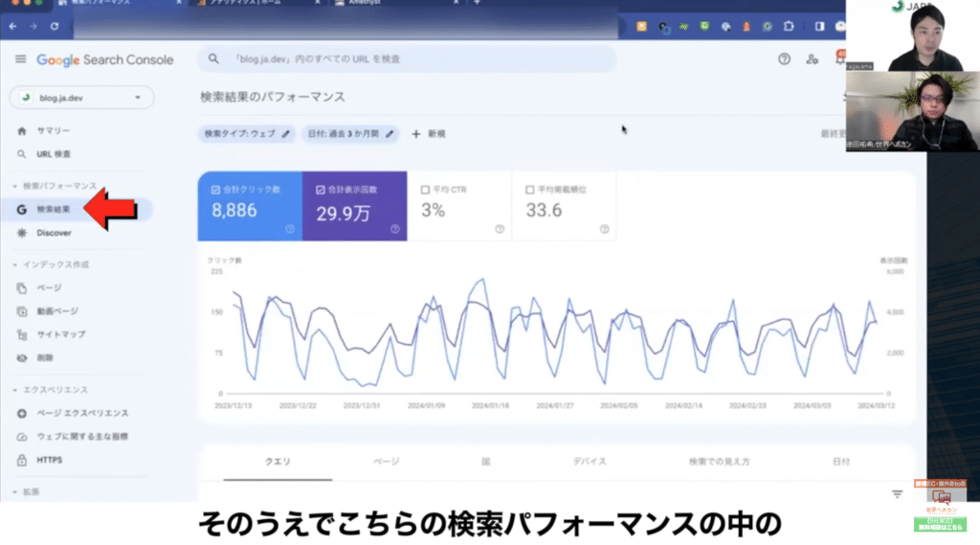
Task: Click the removals eye-slash icon
Action: tap(22, 358)
